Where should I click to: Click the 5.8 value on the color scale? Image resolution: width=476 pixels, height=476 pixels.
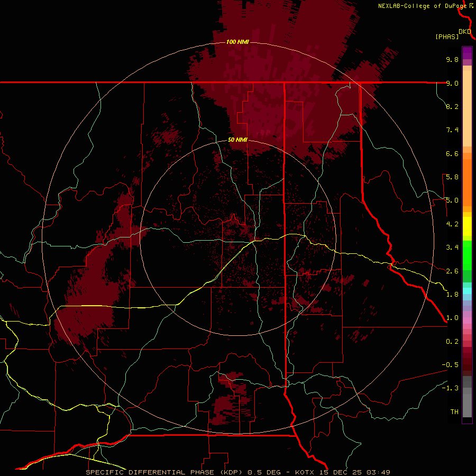click(x=452, y=177)
